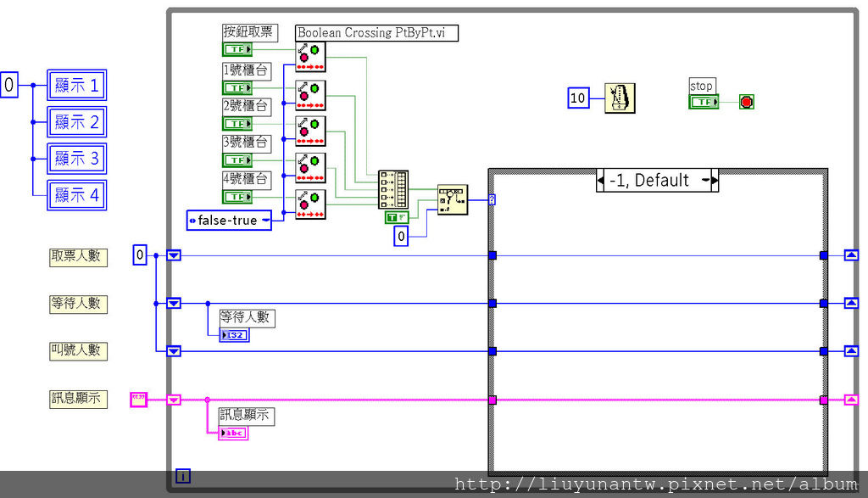Click left shift register on 叫號人數 wire
The width and height of the screenshot is (868, 498).
tap(174, 350)
